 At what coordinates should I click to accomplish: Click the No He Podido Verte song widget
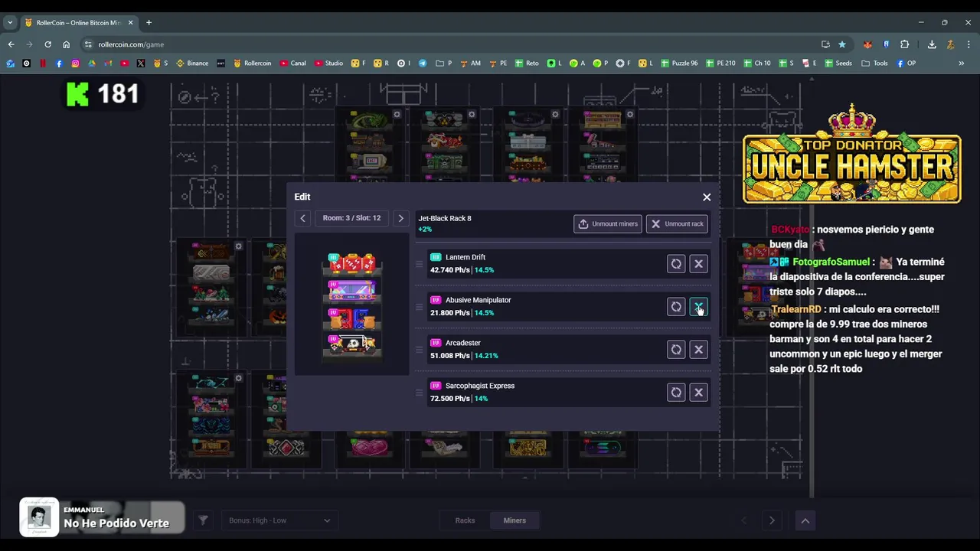click(103, 518)
